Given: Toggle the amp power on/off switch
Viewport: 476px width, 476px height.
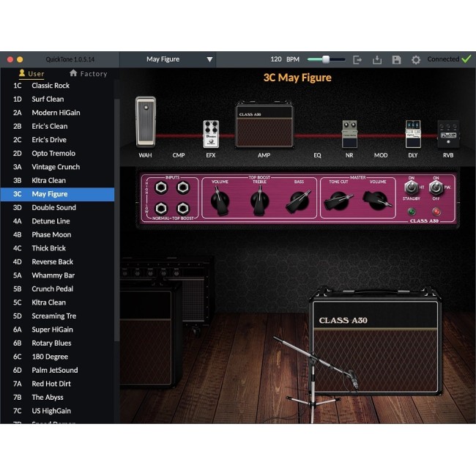Looking at the screenshot, I should coord(435,188).
